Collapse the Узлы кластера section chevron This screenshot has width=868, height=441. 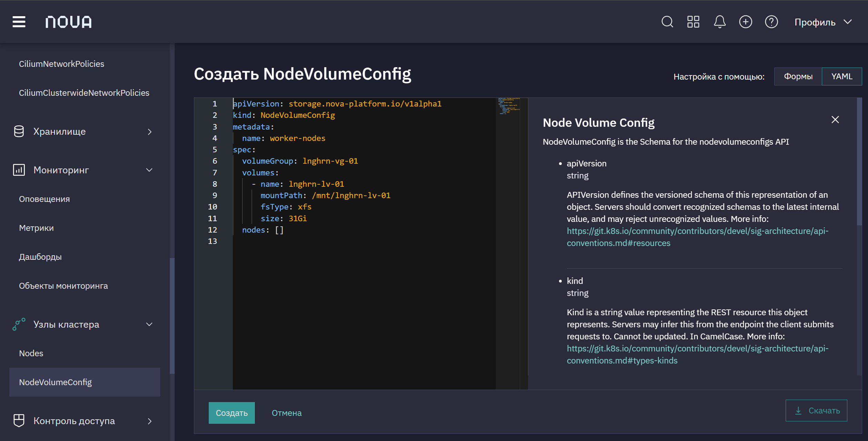click(x=149, y=324)
